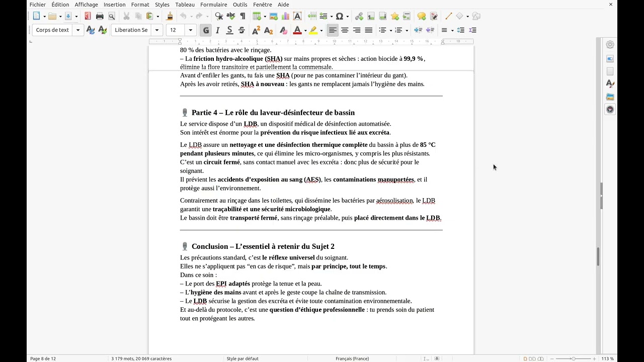Export directly as PDF

(88, 16)
